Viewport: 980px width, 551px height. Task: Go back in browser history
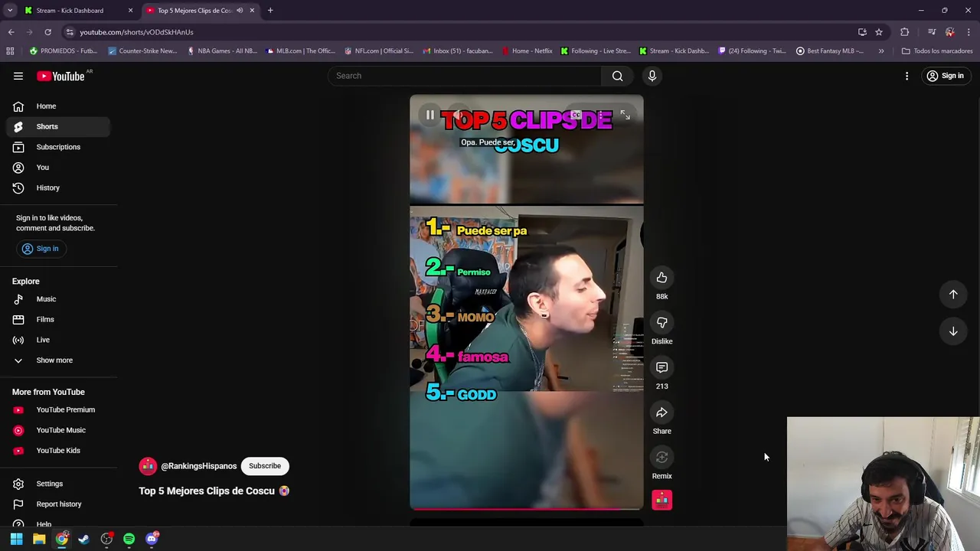[x=11, y=32]
